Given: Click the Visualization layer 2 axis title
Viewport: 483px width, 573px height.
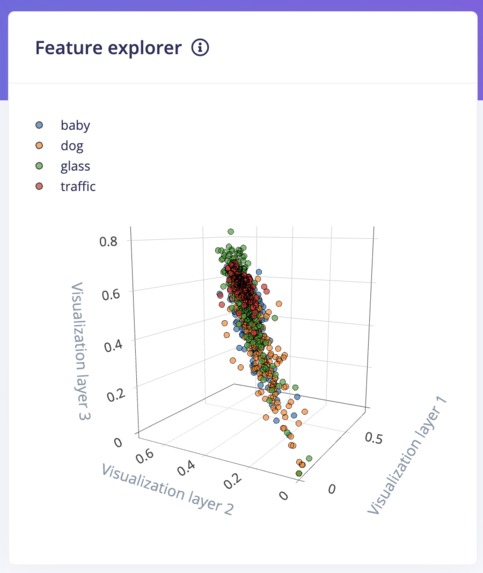Looking at the screenshot, I should (167, 490).
